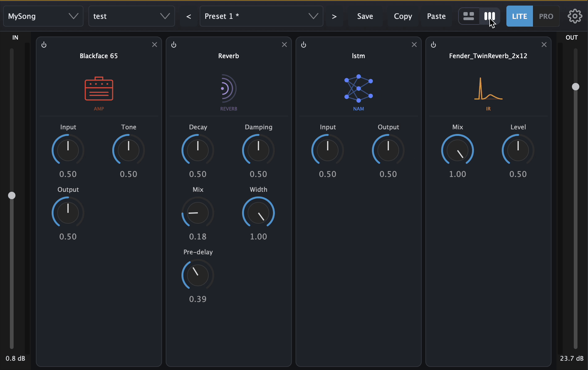Click the IR impulse response icon
This screenshot has width=588, height=370.
(488, 88)
